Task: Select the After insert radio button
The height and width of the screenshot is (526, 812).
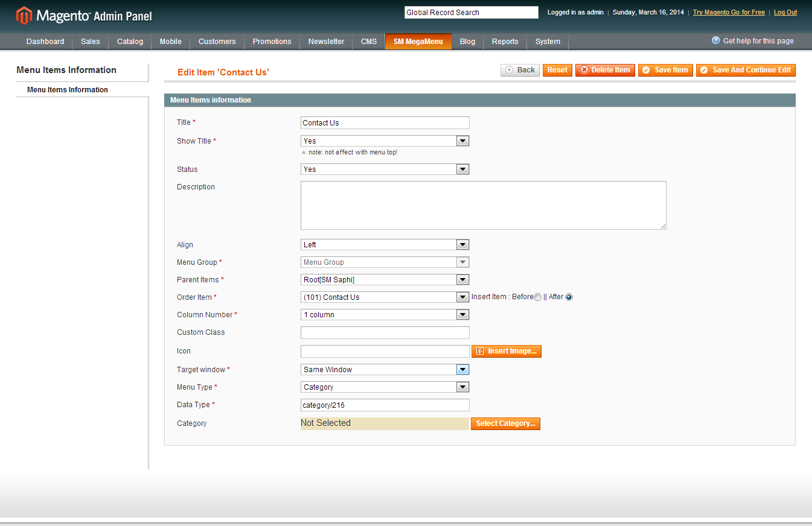Action: pos(569,297)
